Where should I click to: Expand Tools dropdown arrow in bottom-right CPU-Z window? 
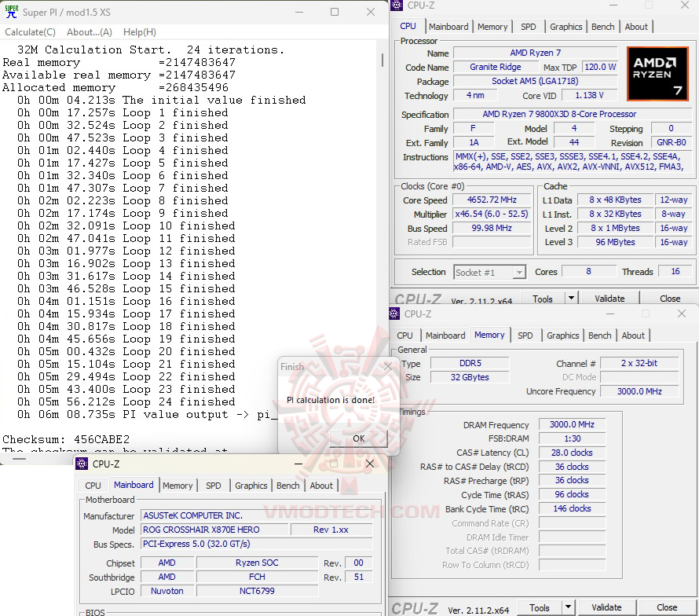568,607
